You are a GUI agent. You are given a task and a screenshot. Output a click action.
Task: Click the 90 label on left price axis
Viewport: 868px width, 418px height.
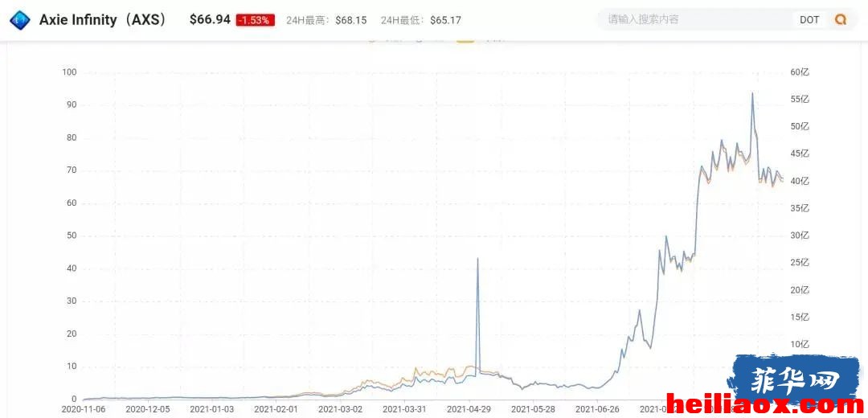[72, 105]
